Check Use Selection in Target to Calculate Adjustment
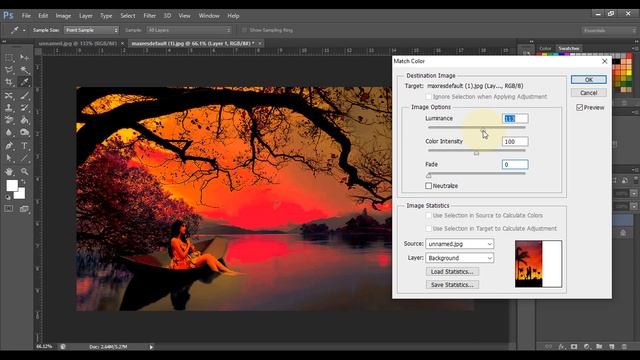The height and width of the screenshot is (360, 640). click(429, 229)
